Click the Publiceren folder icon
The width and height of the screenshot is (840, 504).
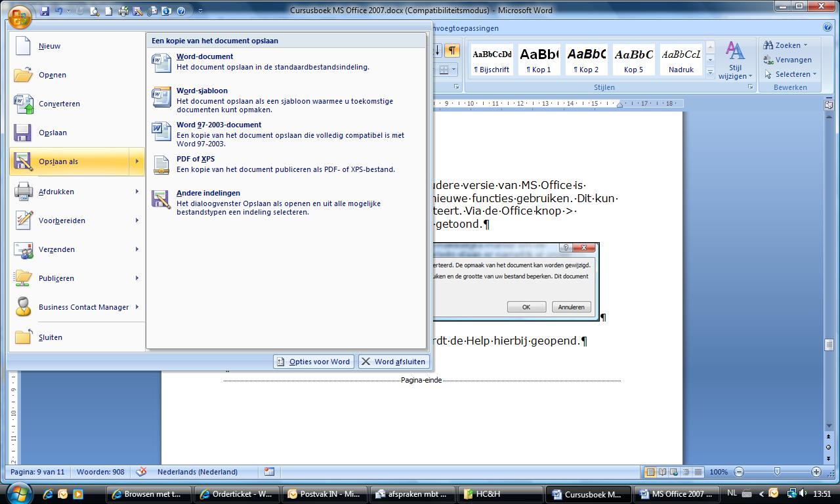(x=24, y=278)
